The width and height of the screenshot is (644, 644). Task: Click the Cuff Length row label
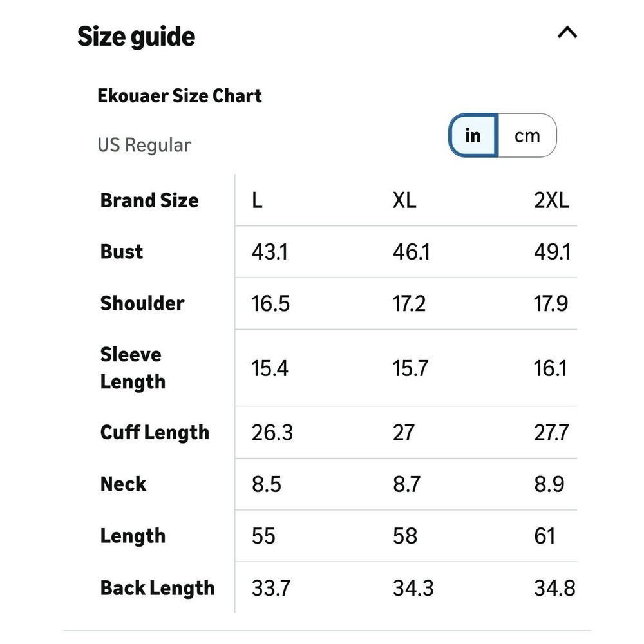point(155,433)
